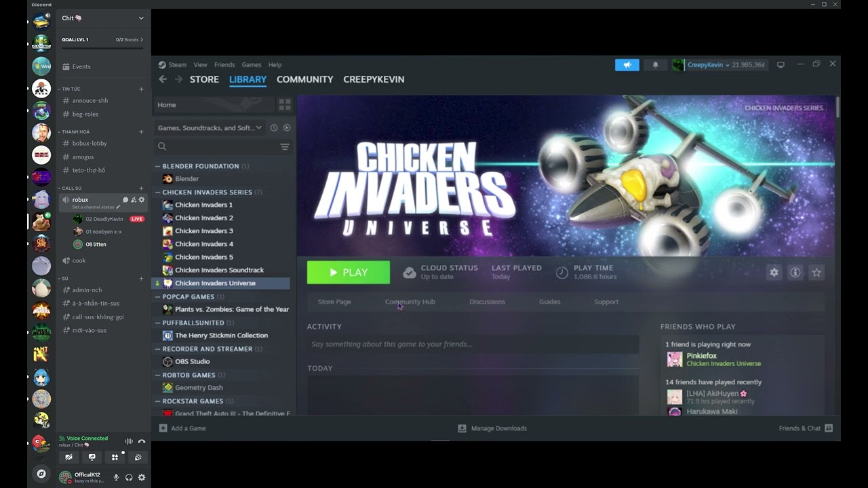Switch to the STORE tab
The height and width of the screenshot is (488, 868).
(x=204, y=79)
